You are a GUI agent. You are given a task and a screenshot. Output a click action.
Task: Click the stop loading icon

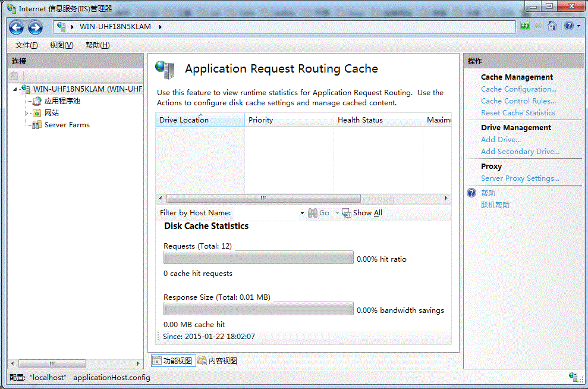(539, 26)
